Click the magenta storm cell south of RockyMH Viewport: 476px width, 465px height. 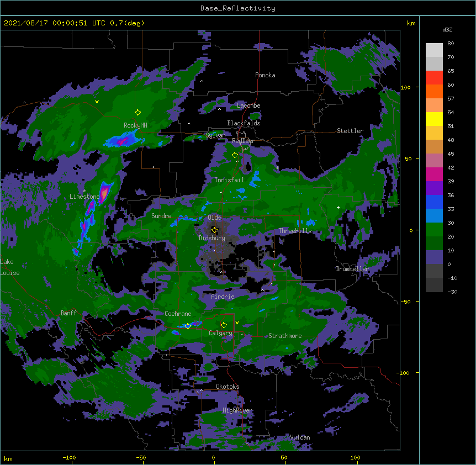(123, 141)
